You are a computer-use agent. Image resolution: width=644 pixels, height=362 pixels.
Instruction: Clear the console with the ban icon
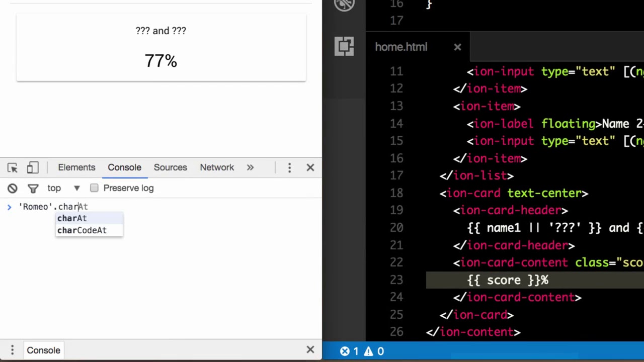(13, 188)
